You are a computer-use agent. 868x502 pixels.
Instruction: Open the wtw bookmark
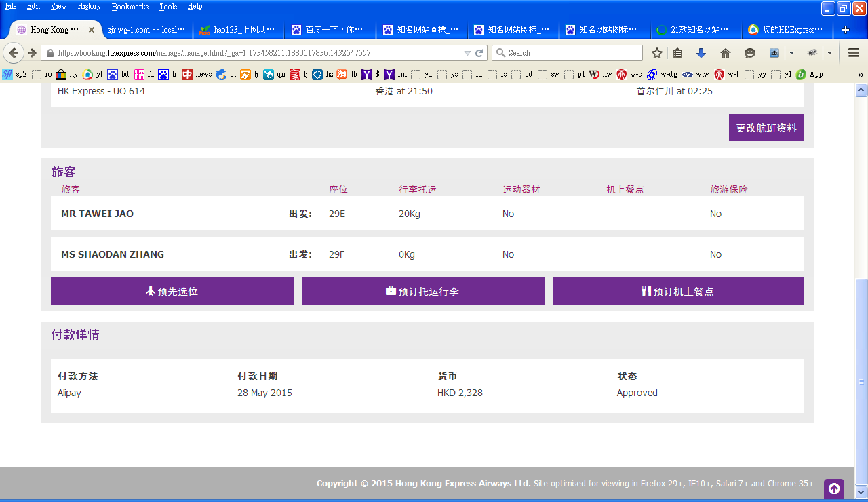tap(696, 75)
